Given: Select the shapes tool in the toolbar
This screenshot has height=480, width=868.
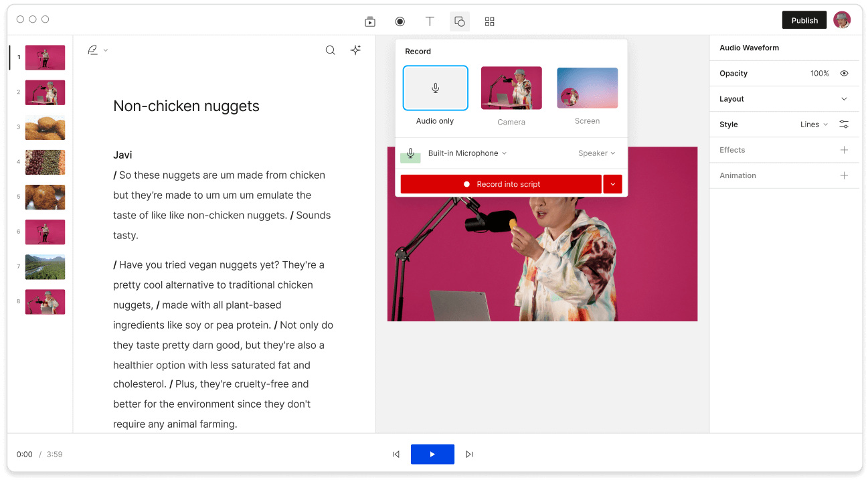Looking at the screenshot, I should (459, 21).
